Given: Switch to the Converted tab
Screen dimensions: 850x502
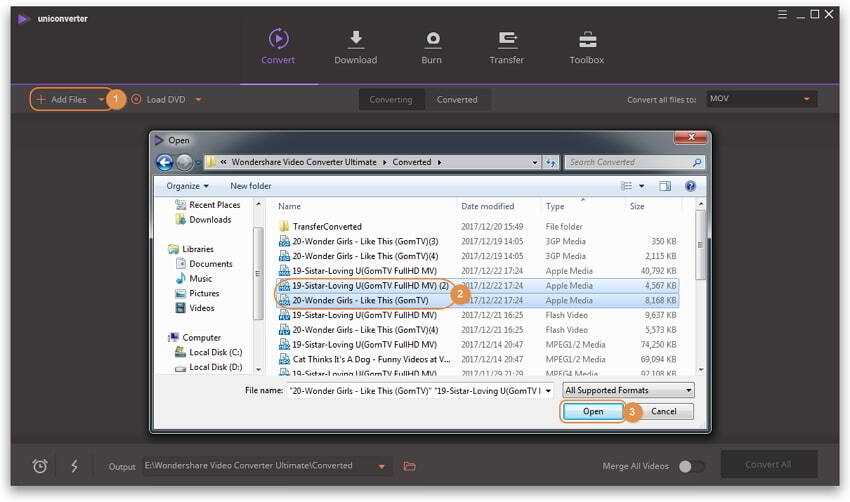Looking at the screenshot, I should pyautogui.click(x=457, y=99).
